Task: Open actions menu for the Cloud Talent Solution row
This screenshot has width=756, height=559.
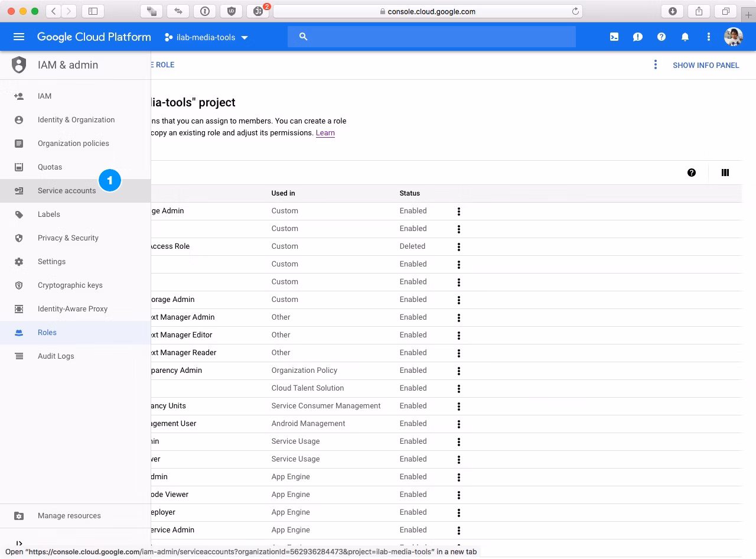Action: 459,388
